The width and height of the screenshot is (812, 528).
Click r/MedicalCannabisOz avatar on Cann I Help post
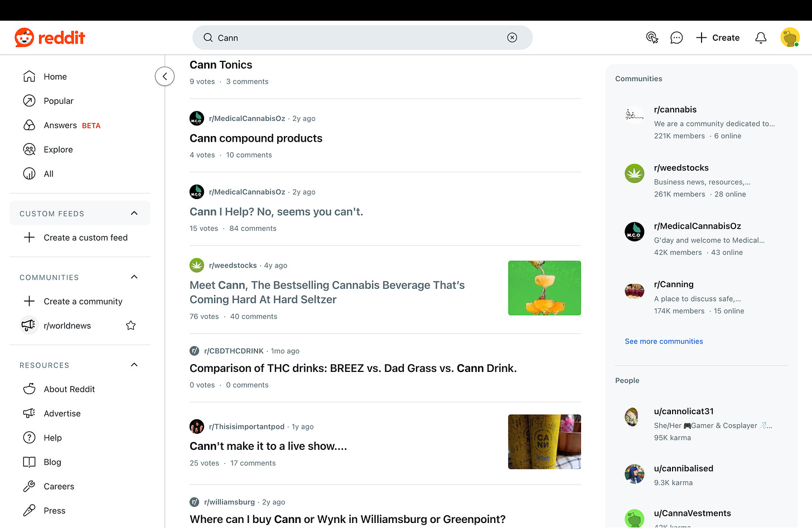(197, 192)
